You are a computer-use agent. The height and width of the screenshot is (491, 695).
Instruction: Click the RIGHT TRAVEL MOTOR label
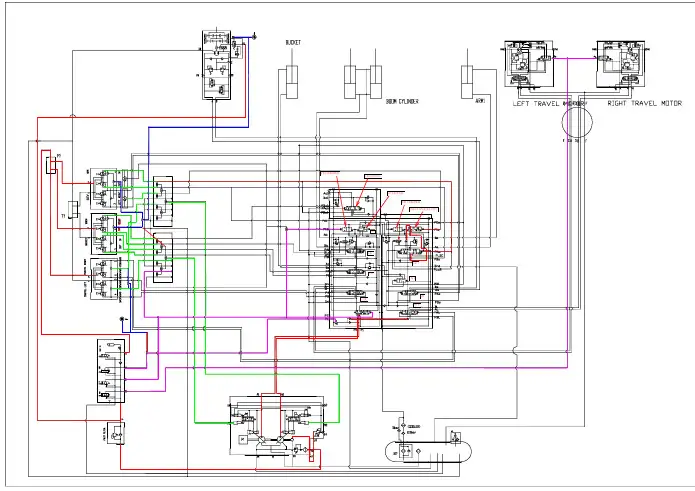click(644, 103)
